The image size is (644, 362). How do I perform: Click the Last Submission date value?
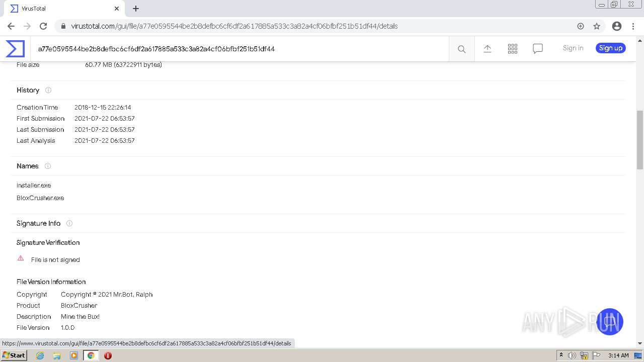(x=105, y=130)
